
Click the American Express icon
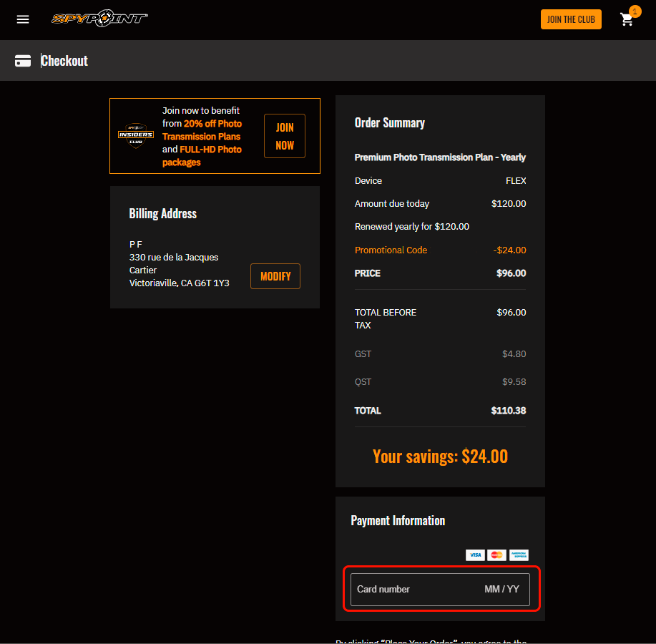(519, 555)
